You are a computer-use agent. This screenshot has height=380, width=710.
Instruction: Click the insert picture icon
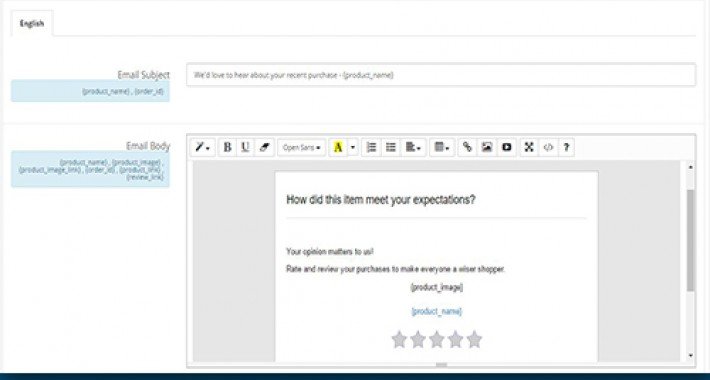click(487, 147)
